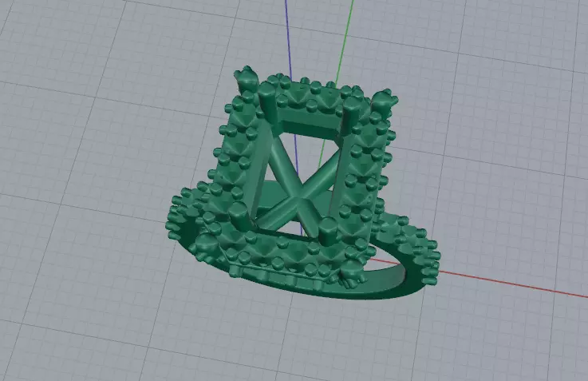Select the green ring model in viewport
Screen dimensions: 588x381
click(303, 184)
